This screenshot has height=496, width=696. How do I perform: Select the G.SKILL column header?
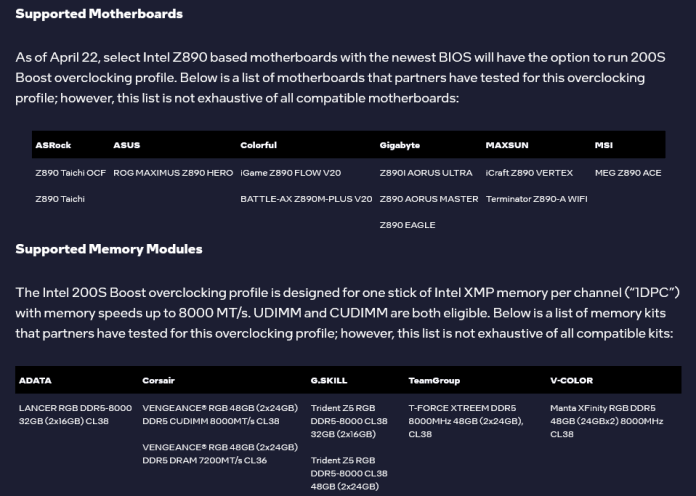coord(329,381)
